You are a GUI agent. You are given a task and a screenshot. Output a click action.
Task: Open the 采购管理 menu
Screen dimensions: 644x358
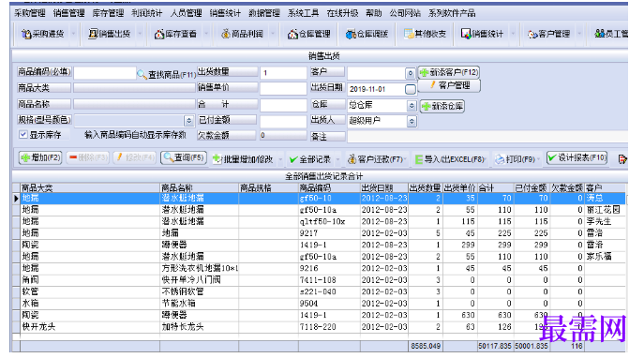(x=30, y=13)
